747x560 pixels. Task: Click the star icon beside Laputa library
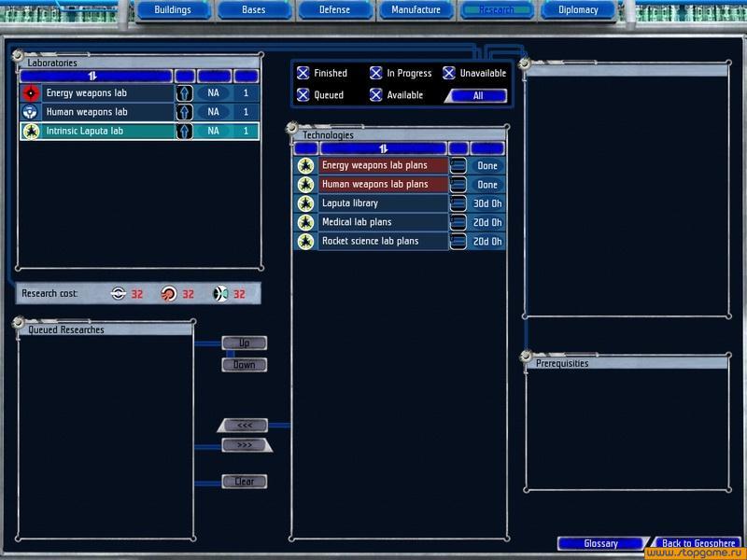point(305,203)
